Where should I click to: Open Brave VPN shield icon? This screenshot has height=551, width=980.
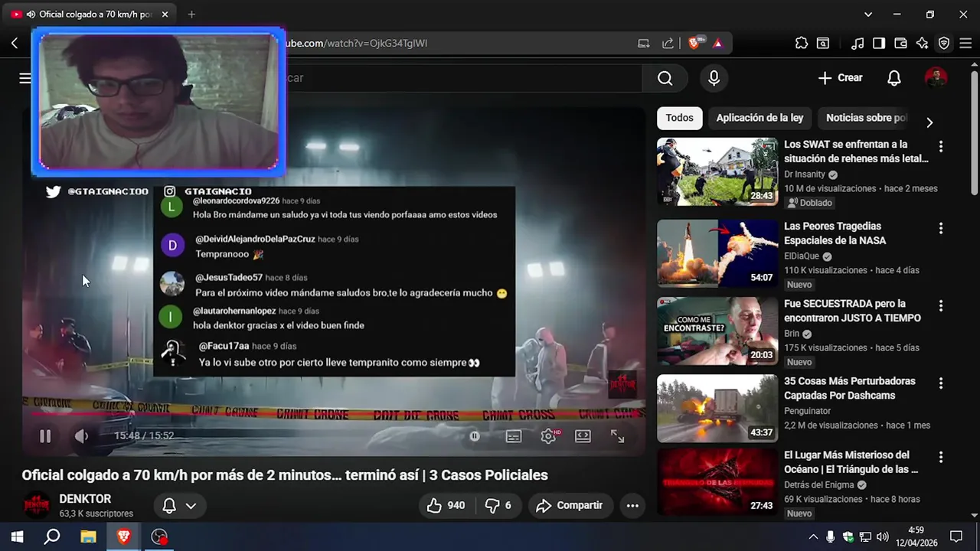coord(943,44)
